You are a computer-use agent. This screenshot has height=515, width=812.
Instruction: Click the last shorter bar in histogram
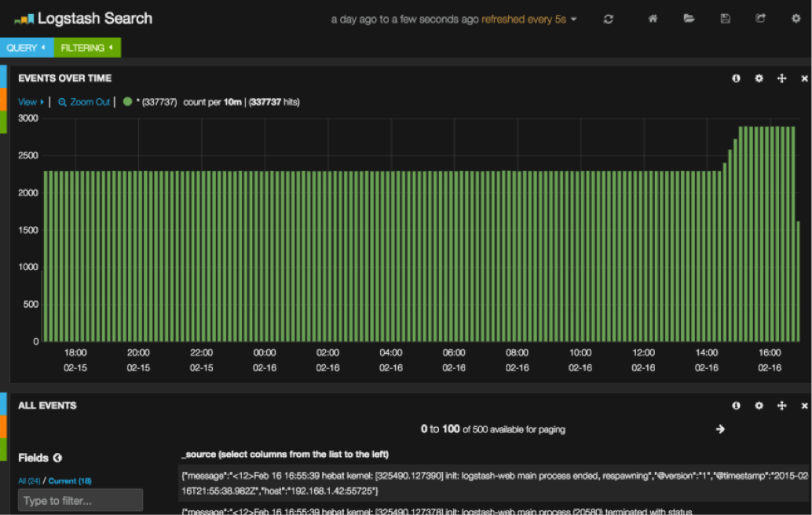(x=798, y=282)
